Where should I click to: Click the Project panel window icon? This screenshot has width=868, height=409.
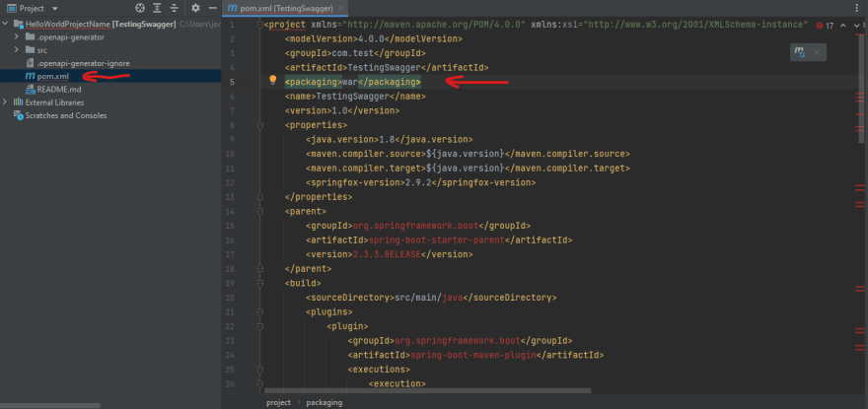click(x=11, y=9)
